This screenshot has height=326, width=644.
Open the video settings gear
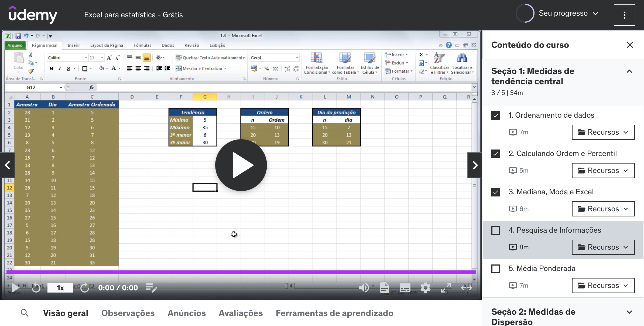click(426, 288)
